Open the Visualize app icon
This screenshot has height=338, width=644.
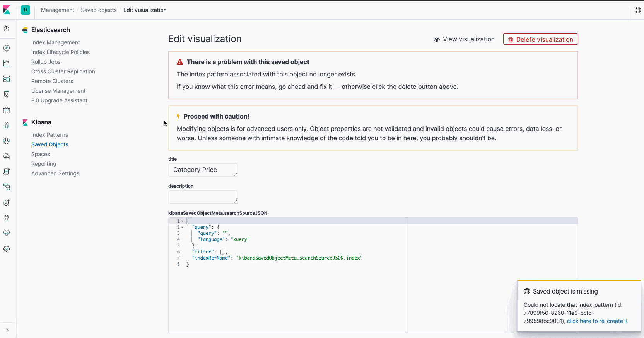(7, 63)
